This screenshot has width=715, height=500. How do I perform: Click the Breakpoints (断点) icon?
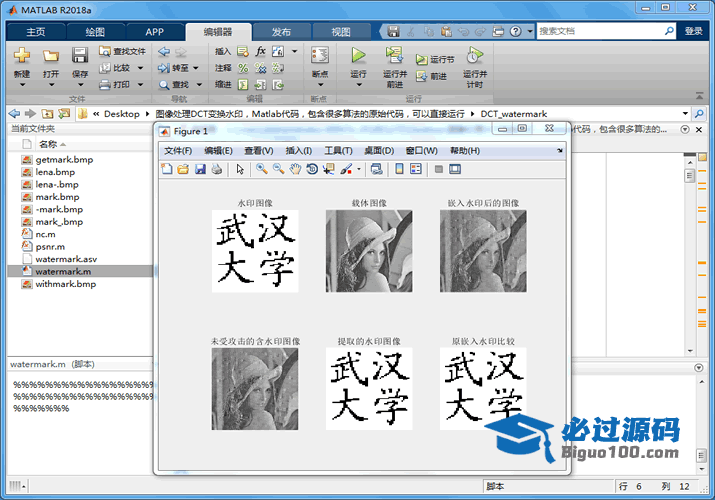click(x=320, y=56)
